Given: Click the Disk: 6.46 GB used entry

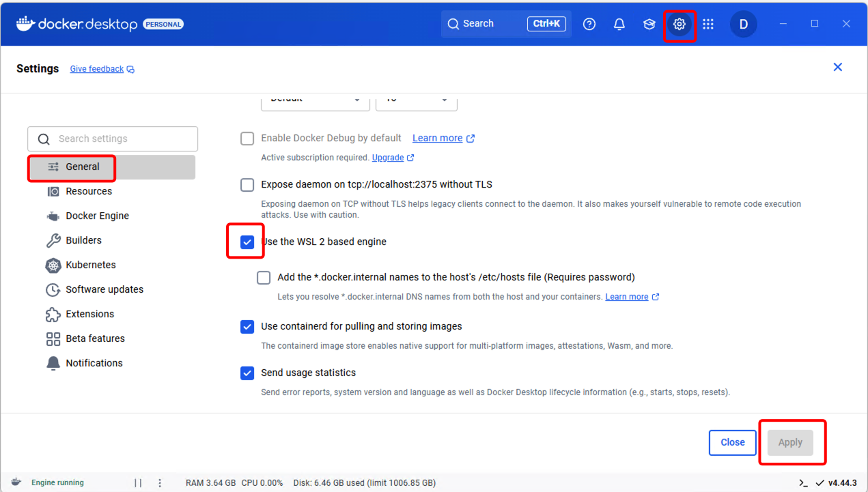Looking at the screenshot, I should [365, 483].
